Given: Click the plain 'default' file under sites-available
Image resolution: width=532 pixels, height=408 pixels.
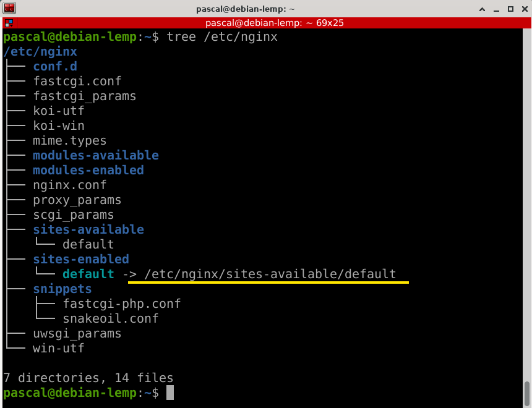Looking at the screenshot, I should tap(88, 245).
